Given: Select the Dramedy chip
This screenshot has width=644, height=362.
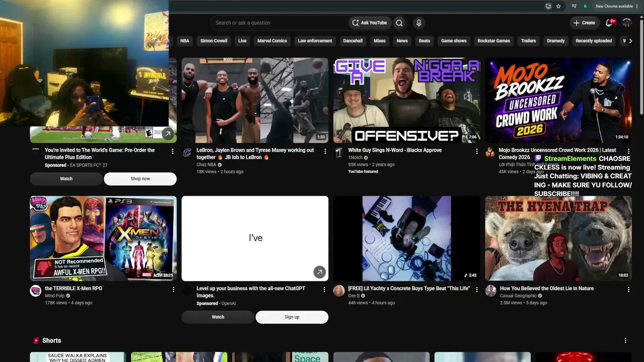Looking at the screenshot, I should pos(555,41).
